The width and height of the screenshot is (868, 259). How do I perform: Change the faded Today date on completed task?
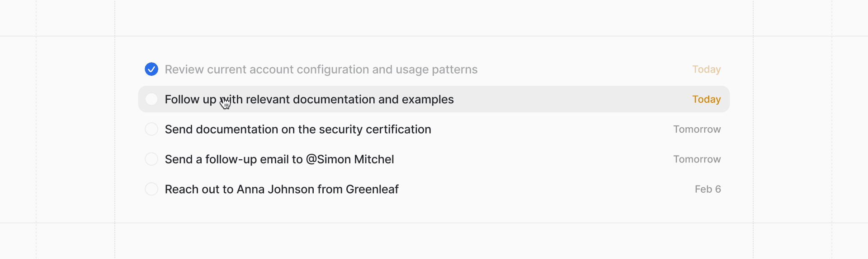coord(706,69)
